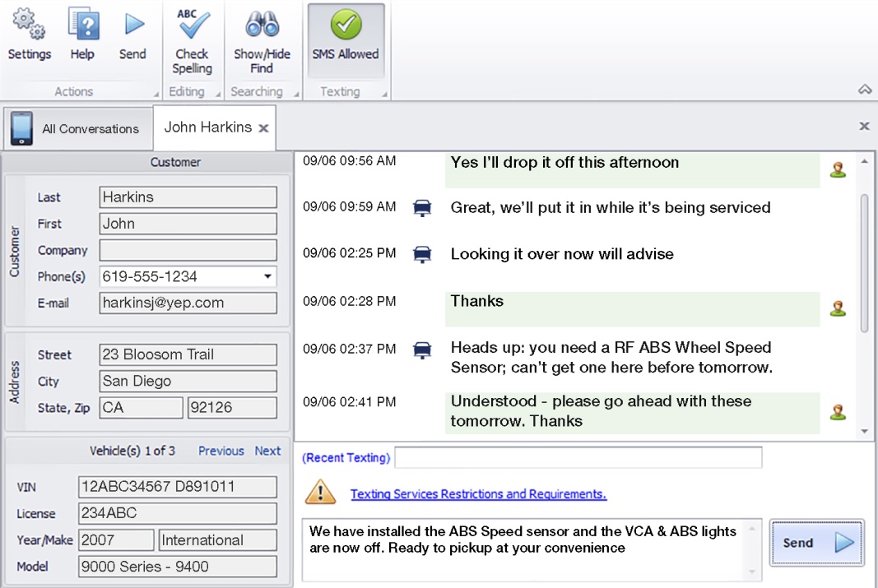Open Texting Services Restrictions and Requirements link
Screen dimensions: 878x588
coord(478,494)
